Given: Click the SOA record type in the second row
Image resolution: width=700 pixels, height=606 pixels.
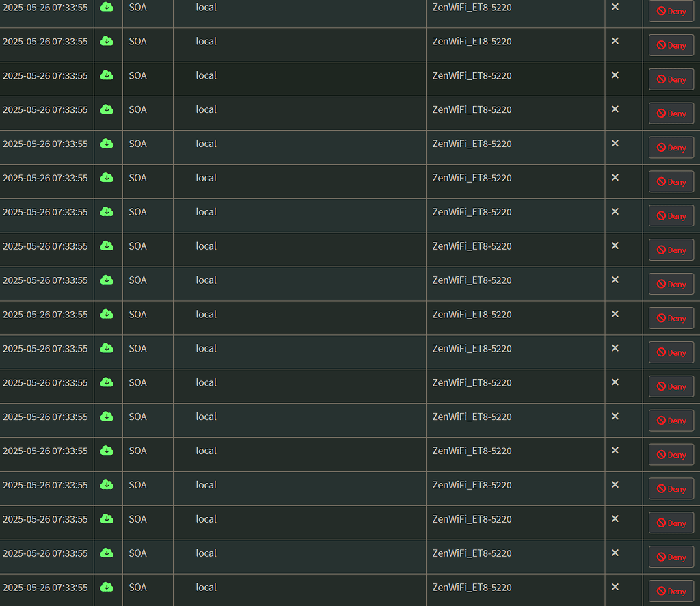Looking at the screenshot, I should [137, 41].
